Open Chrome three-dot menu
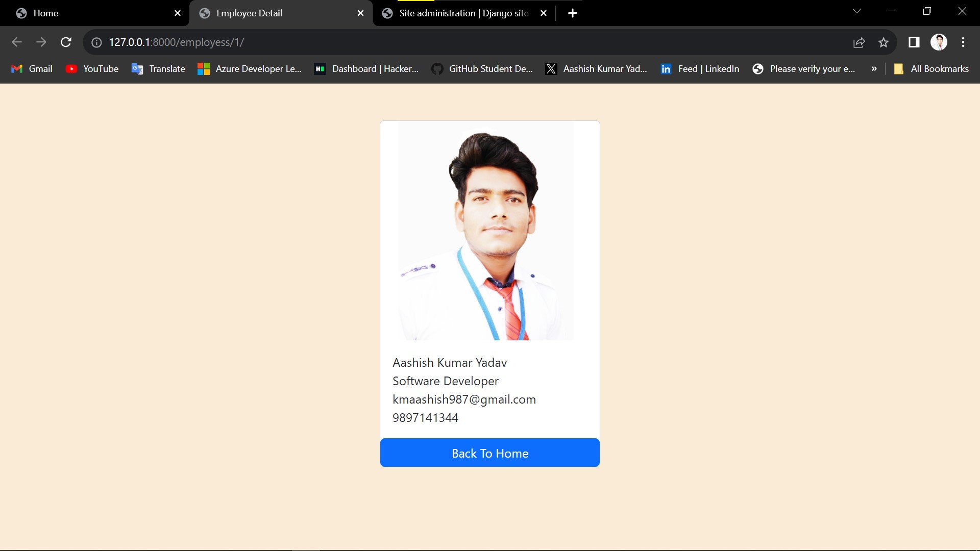The image size is (980, 551). (x=963, y=42)
